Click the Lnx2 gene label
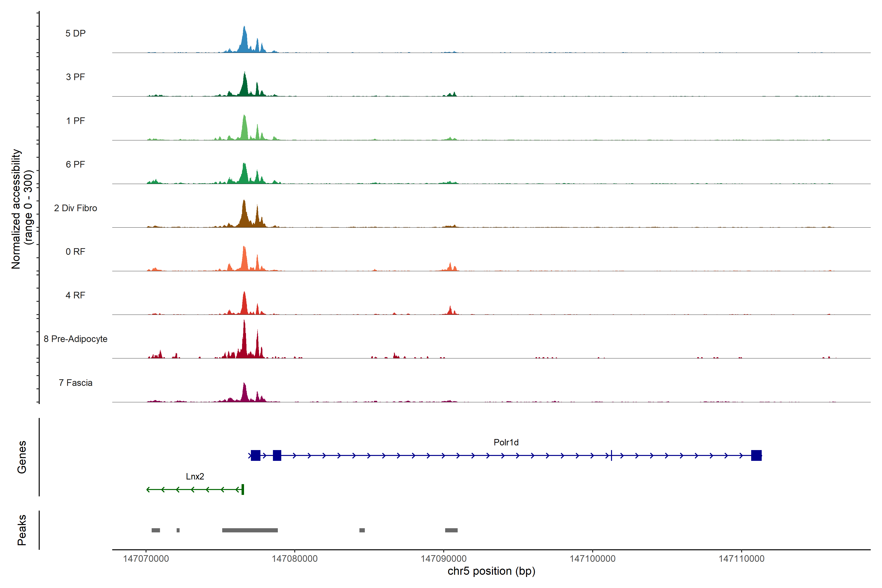 [x=195, y=476]
